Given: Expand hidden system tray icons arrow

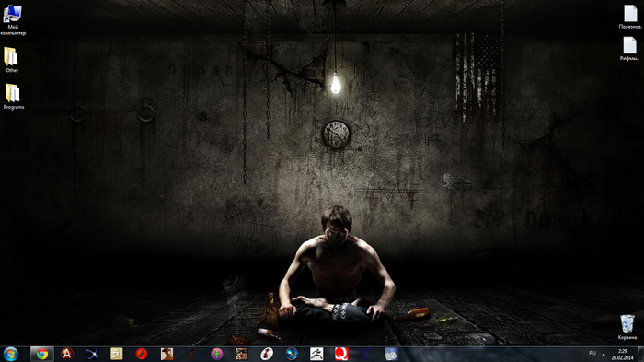Looking at the screenshot, I should point(604,354).
